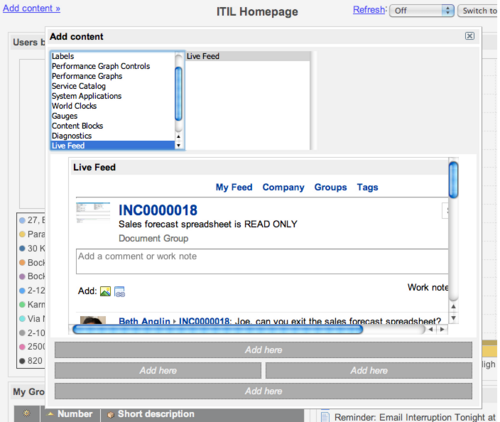
Task: Click the Short description column icon
Action: coord(111,414)
